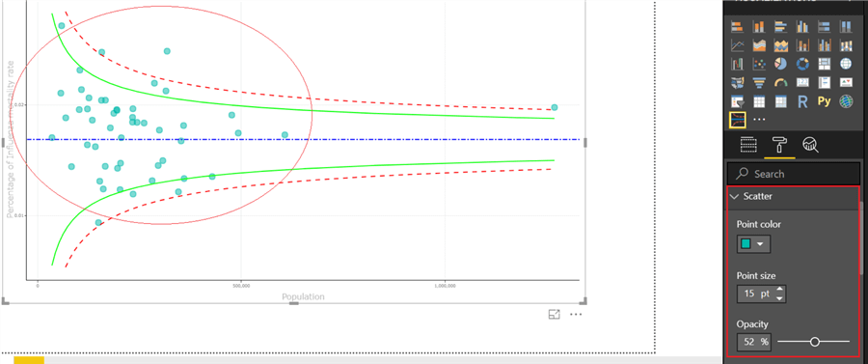This screenshot has height=364, width=868.
Task: Choose the Stacked area chart visual
Action: click(x=780, y=45)
